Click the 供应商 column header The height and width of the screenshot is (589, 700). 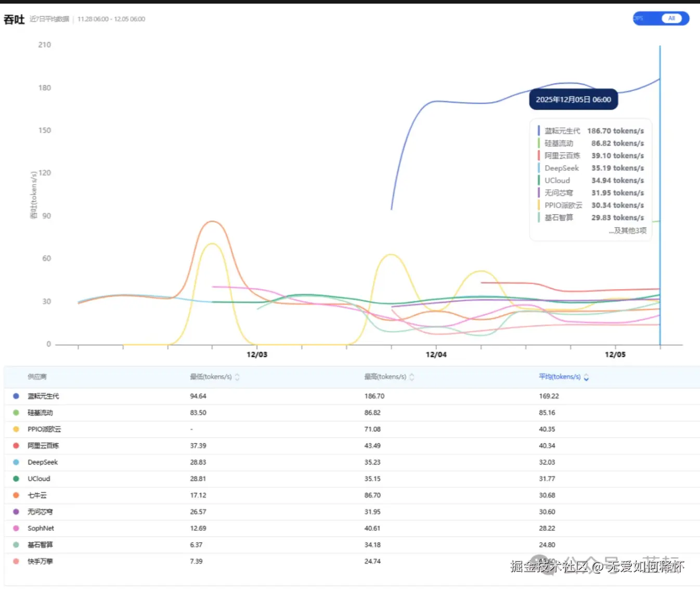point(37,377)
